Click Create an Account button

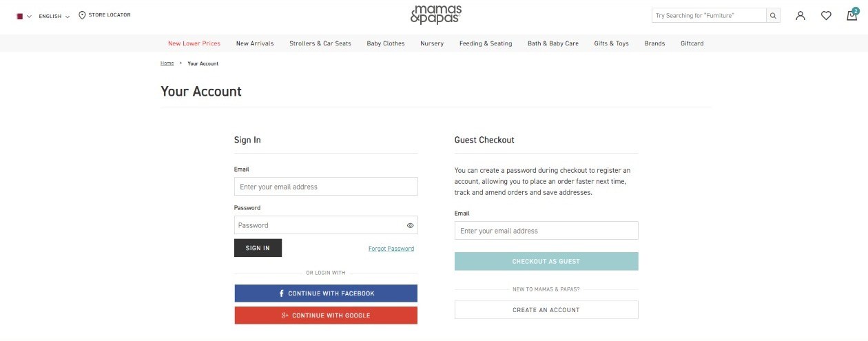[x=546, y=310]
